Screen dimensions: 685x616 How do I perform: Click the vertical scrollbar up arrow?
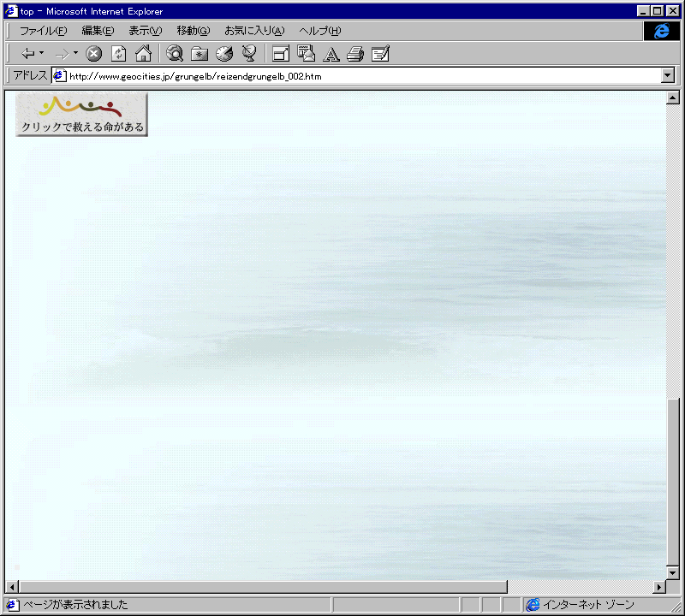point(673,98)
